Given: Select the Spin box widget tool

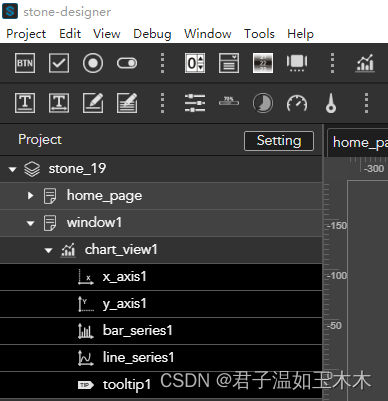Looking at the screenshot, I should coord(195,63).
